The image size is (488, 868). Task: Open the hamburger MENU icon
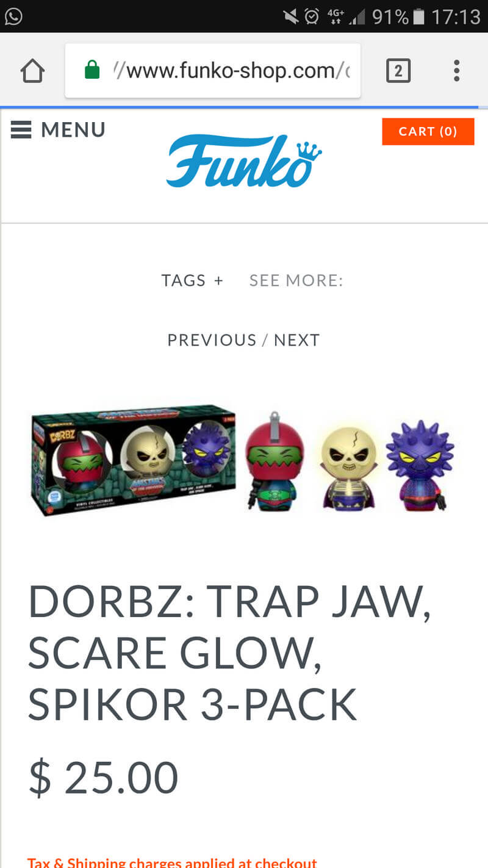tap(21, 129)
